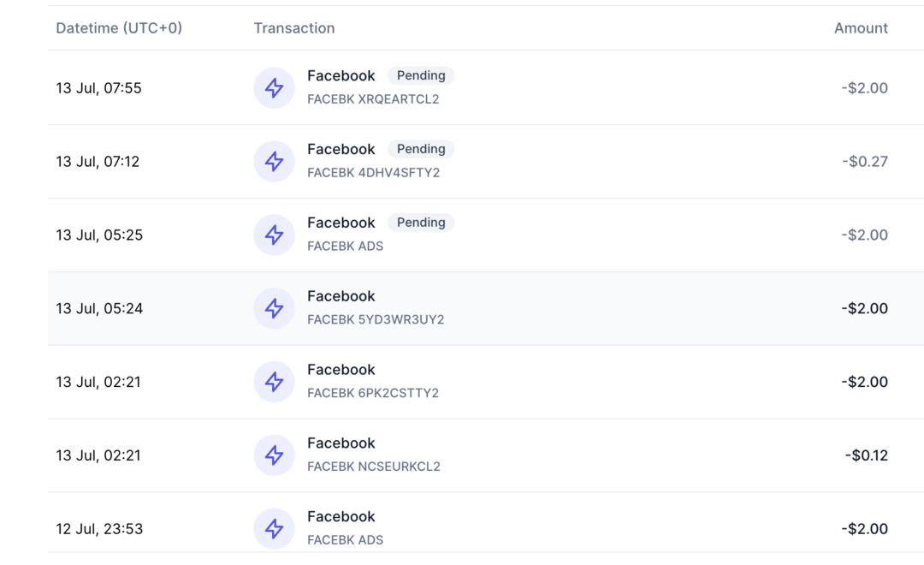This screenshot has height=565, width=924.
Task: Click the 12 Jul, 23:53 datetime
Action: (x=99, y=529)
